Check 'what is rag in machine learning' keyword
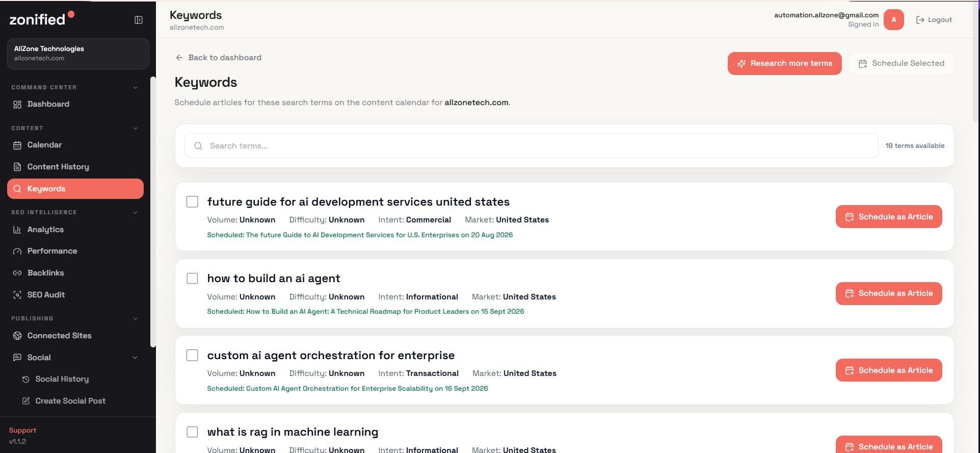 (x=192, y=432)
